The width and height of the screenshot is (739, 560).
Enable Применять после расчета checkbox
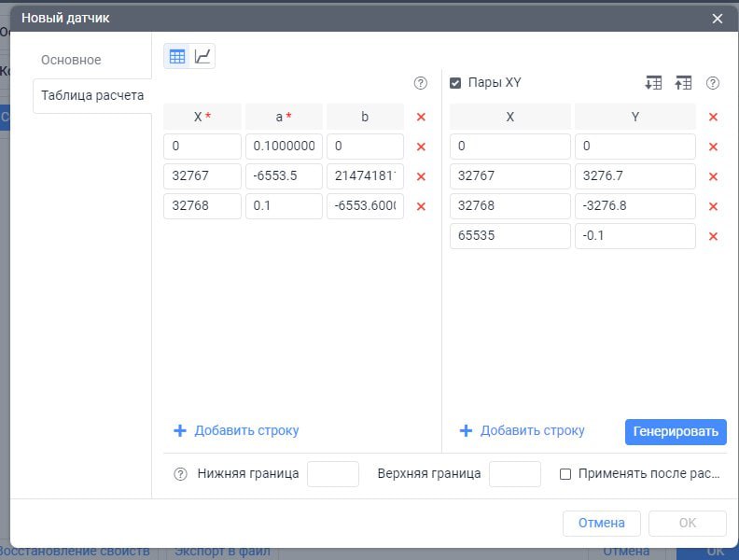(565, 474)
